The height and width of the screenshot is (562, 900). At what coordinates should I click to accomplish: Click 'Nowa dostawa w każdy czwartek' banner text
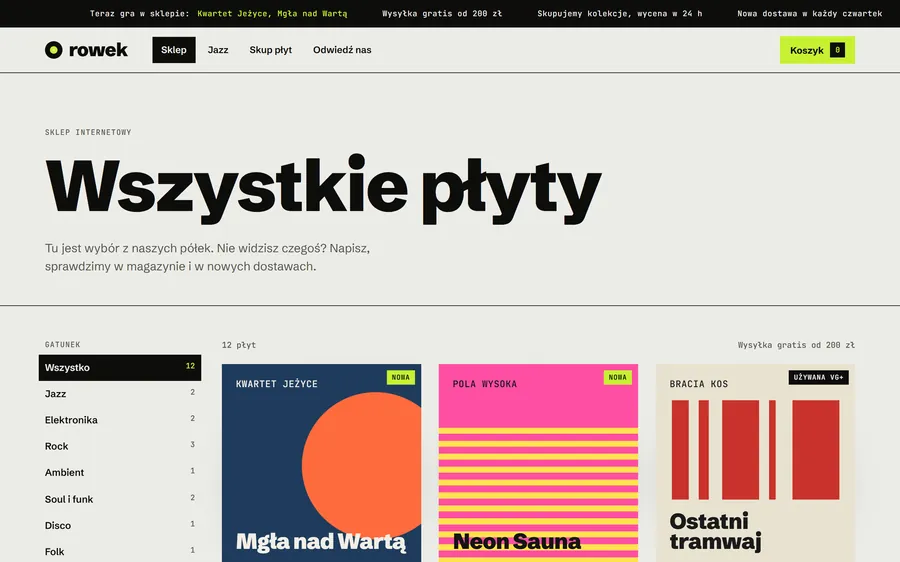coord(809,13)
